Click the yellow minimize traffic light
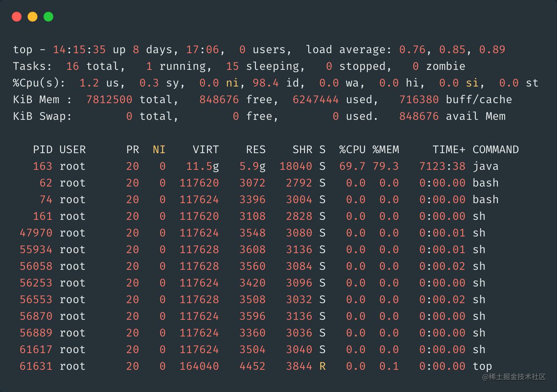This screenshot has height=392, width=557. pos(32,17)
